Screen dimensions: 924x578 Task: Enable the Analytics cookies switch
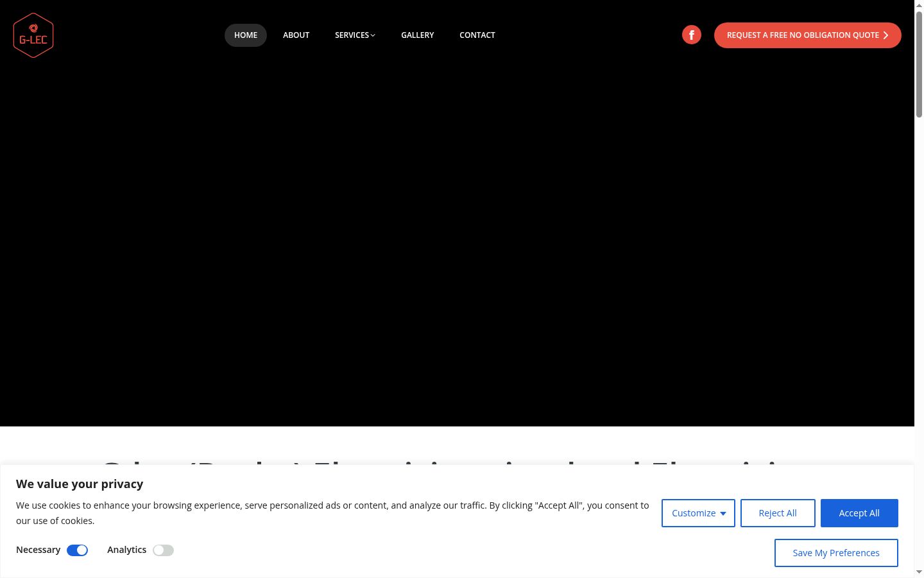(x=163, y=550)
